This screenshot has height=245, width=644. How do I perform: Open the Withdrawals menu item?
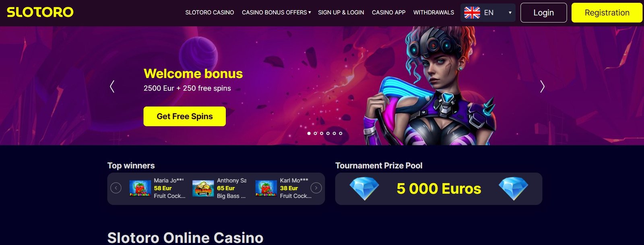[x=433, y=12]
